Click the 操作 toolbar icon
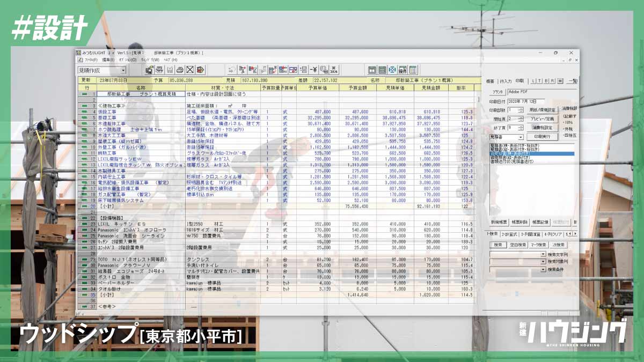 402,70
